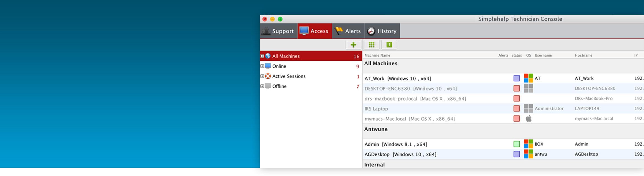Open the History tab
The height and width of the screenshot is (176, 644).
[382, 31]
